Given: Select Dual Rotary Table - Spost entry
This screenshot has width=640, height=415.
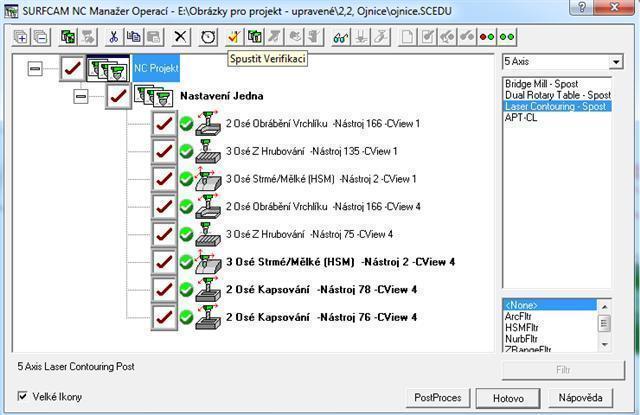Looking at the screenshot, I should [558, 95].
